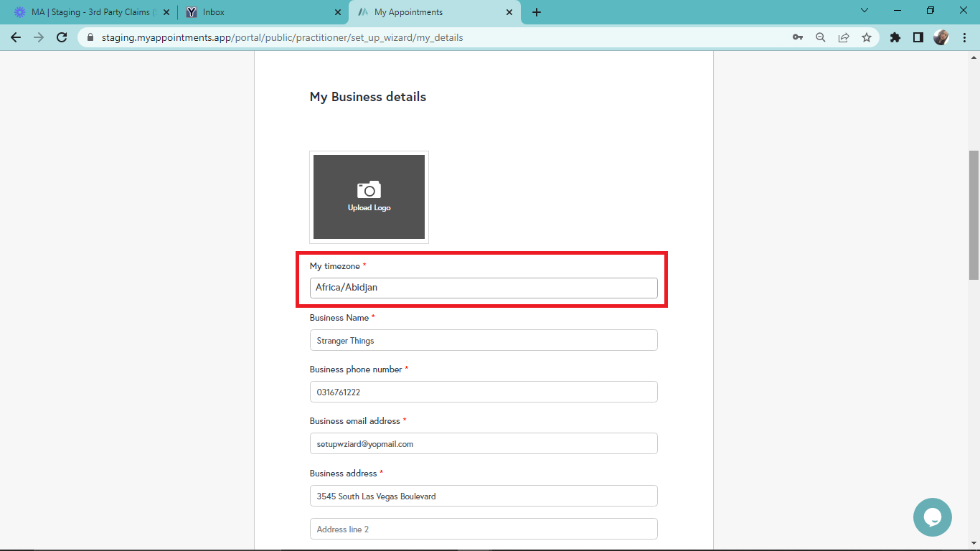Screen dimensions: 980x551
Task: Click the Share this page icon
Action: [x=844, y=37]
